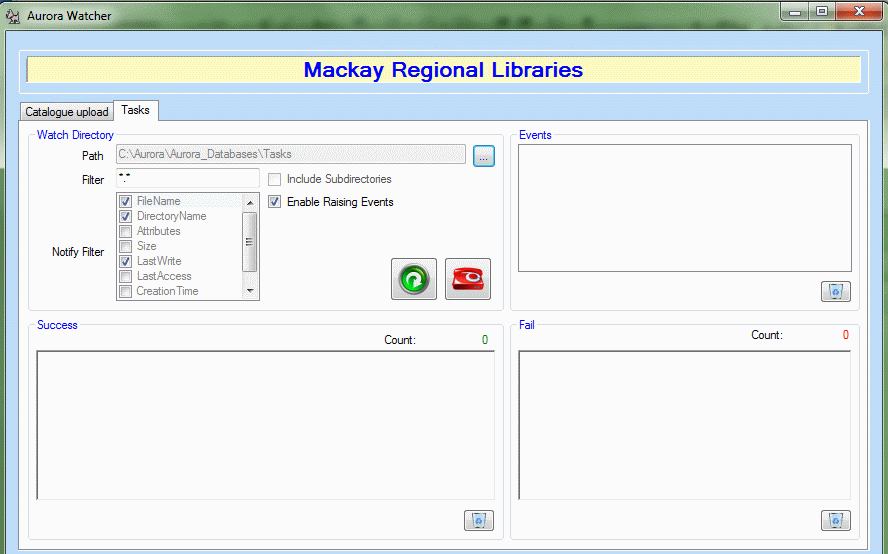Maximize the Aurora Watcher window
This screenshot has height=554, width=888.
[x=822, y=12]
